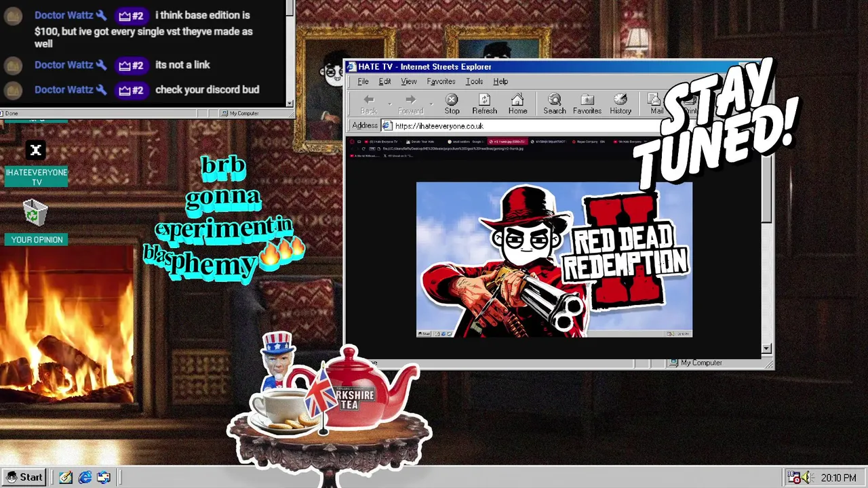This screenshot has width=868, height=488.
Task: Click the system tray clock 20:10 PM
Action: tap(838, 478)
